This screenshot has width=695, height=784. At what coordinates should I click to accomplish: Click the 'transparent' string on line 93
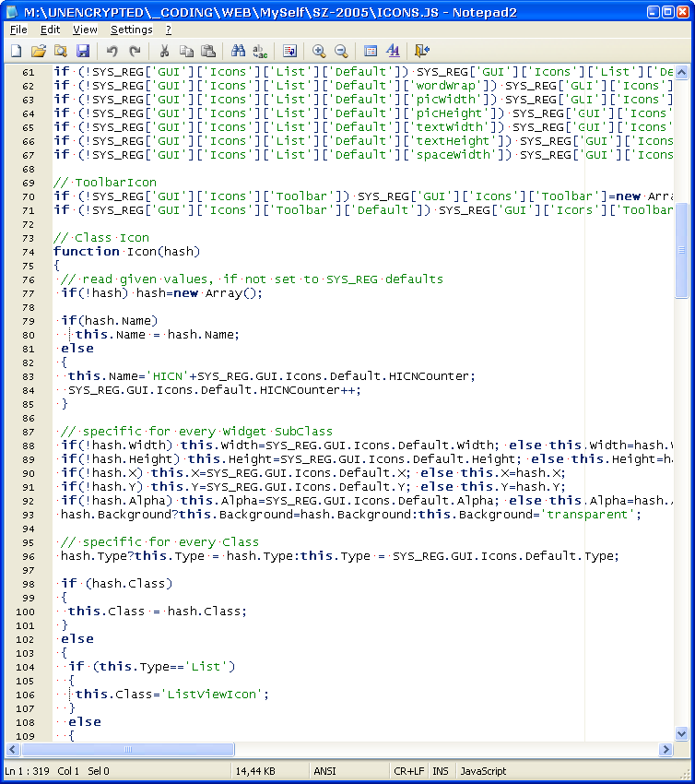point(587,515)
